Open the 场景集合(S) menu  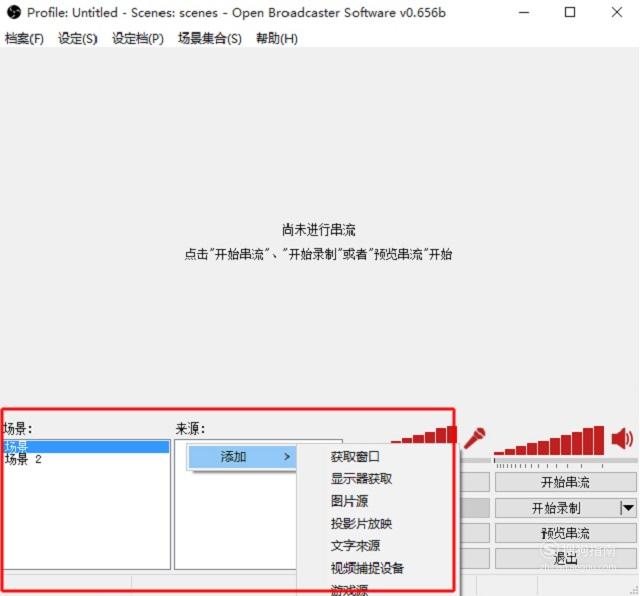point(209,38)
